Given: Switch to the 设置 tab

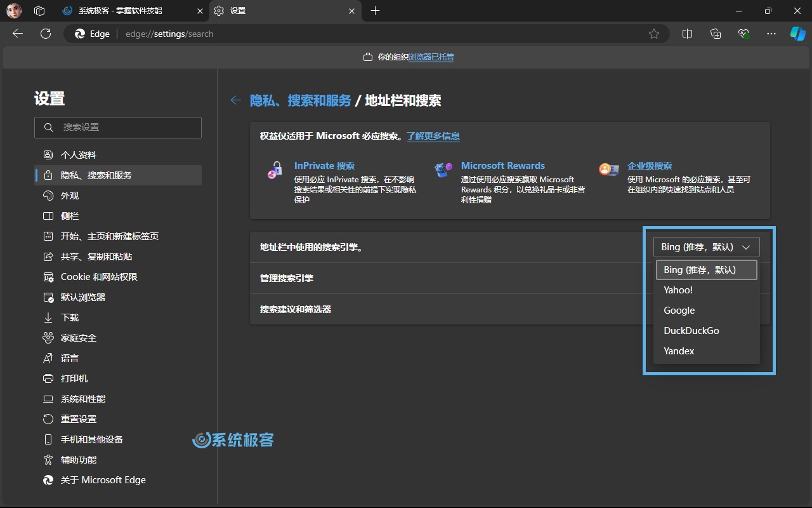Looking at the screenshot, I should click(x=285, y=11).
